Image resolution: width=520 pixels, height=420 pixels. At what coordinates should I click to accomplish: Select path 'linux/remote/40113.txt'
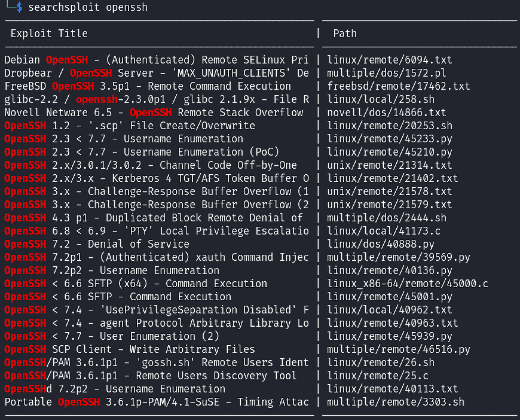(x=392, y=389)
